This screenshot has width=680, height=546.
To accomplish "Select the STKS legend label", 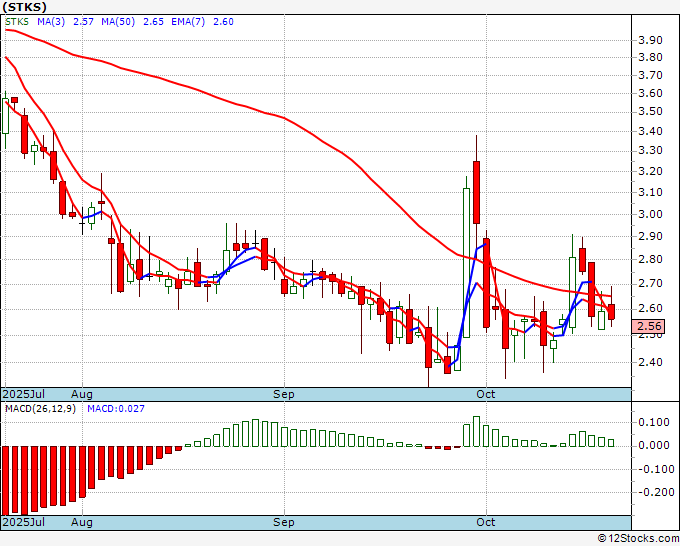I will pyautogui.click(x=17, y=22).
